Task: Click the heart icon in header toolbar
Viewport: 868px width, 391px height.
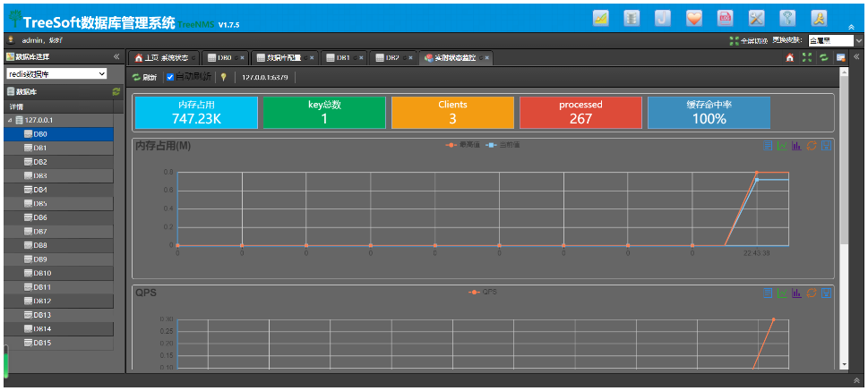Action: pyautogui.click(x=694, y=18)
